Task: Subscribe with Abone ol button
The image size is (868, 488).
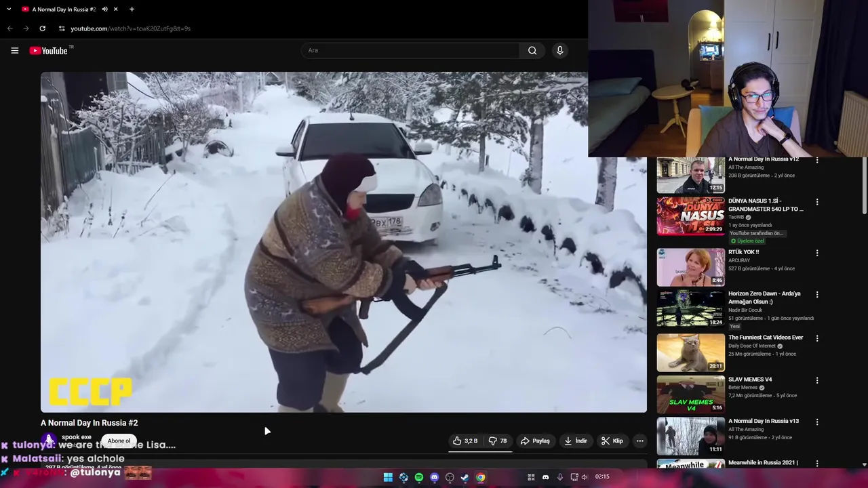Action: click(119, 441)
